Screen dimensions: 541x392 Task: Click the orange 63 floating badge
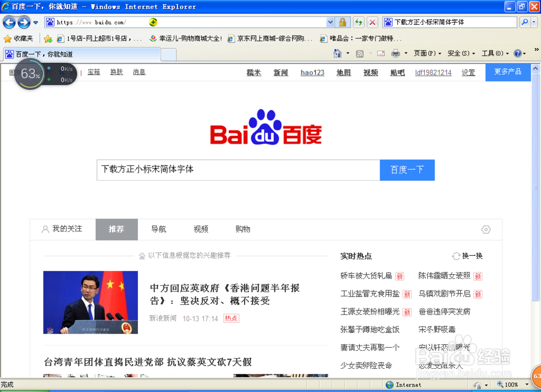point(536,376)
